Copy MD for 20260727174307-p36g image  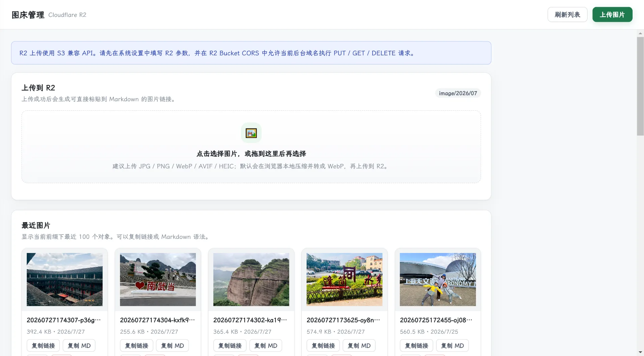[79, 346]
